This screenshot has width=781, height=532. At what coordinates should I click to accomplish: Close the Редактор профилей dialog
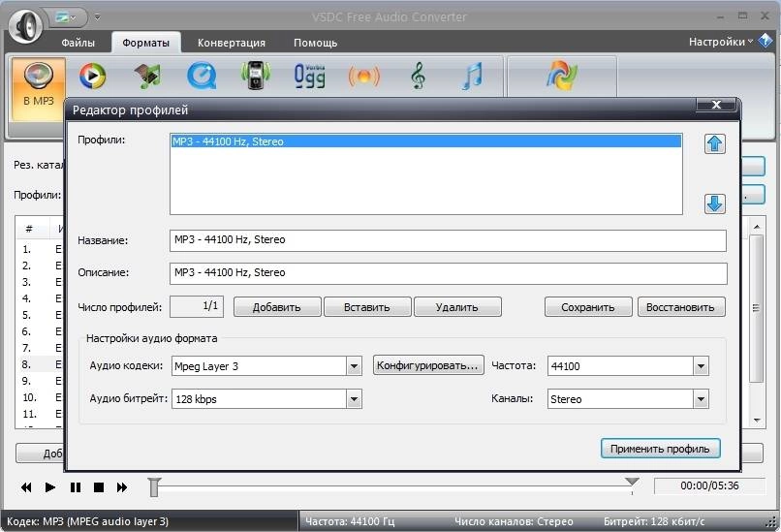(x=716, y=104)
